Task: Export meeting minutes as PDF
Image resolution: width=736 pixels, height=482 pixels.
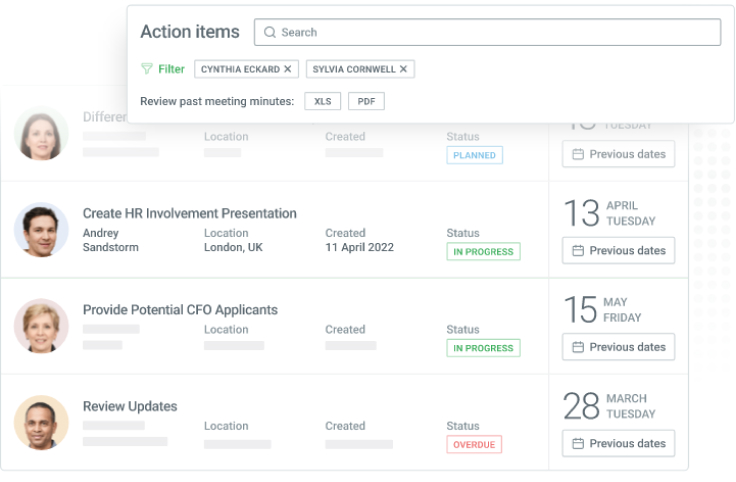Action: click(x=366, y=101)
